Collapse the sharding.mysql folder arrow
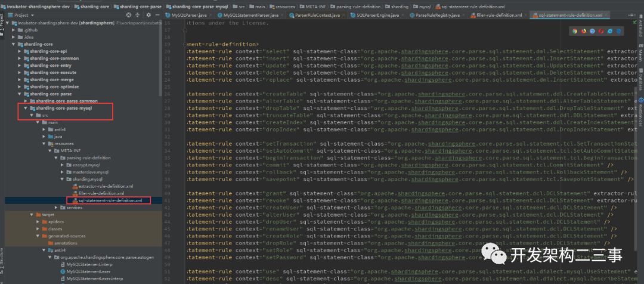644x284 pixels. [61, 179]
